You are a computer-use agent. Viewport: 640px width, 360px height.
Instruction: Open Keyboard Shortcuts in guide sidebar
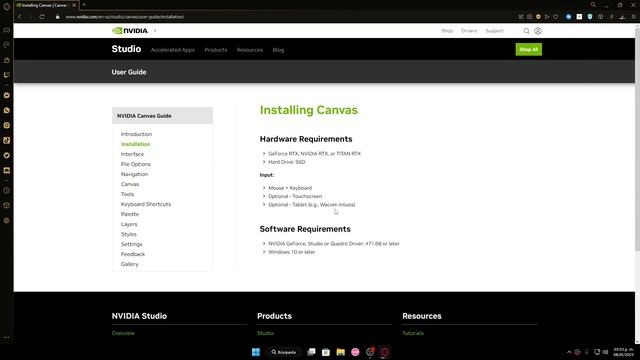tap(146, 204)
